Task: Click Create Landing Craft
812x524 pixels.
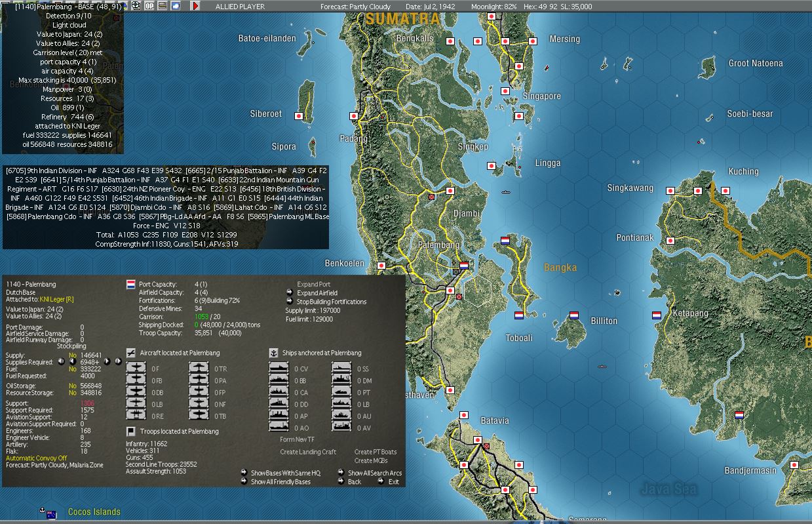Action: coord(308,452)
